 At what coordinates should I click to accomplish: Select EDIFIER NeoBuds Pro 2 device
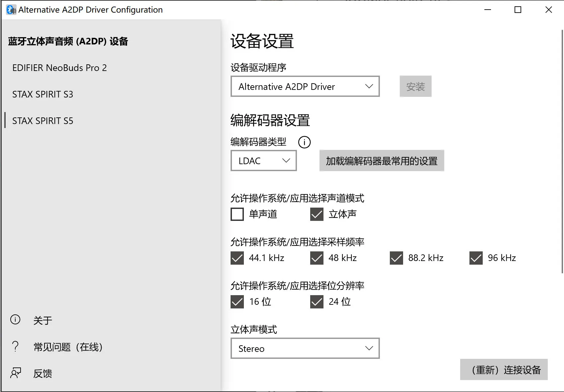pos(111,68)
